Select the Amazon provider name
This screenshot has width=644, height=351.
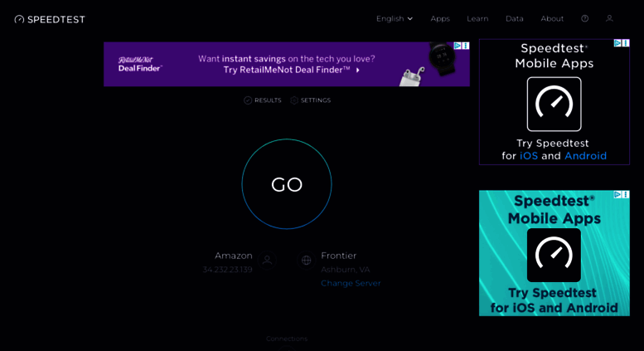[233, 256]
